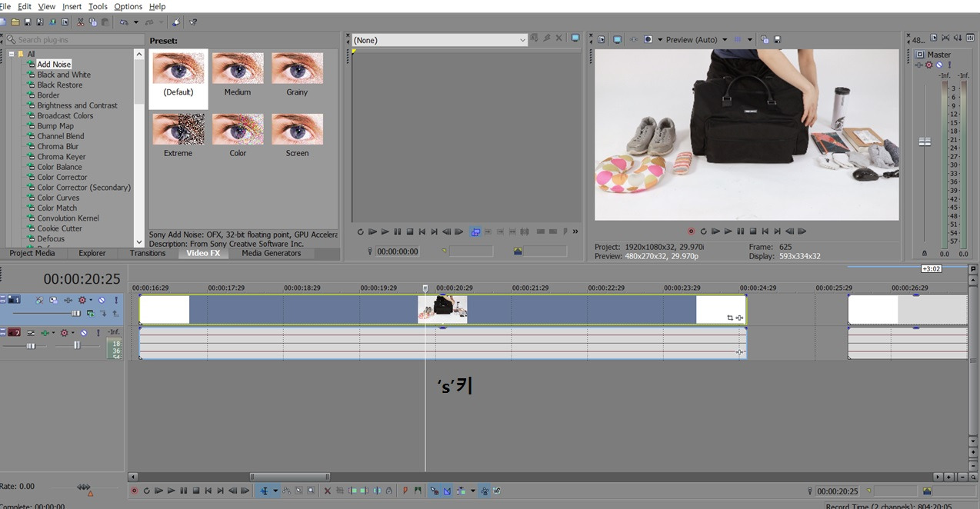980x509 pixels.
Task: Click Insert Marker icon in bottom toolbar
Action: point(405,491)
